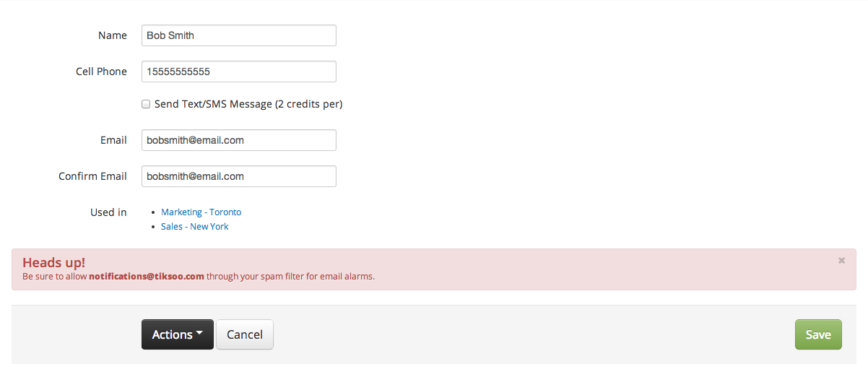Screen dimensions: 868x385
Task: Click into the Cell Phone number field
Action: [x=238, y=72]
